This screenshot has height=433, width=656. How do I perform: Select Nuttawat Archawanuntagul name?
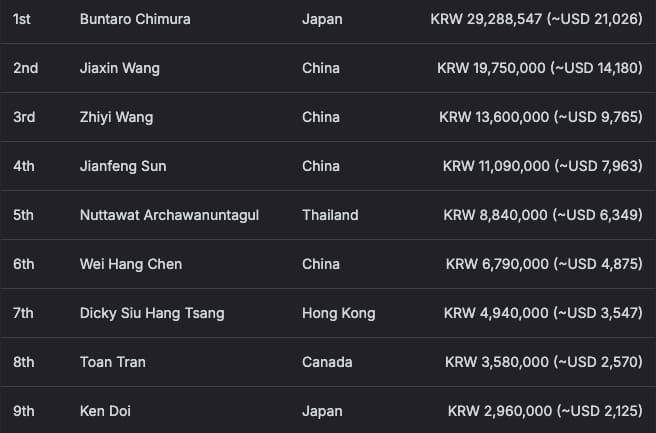coord(169,215)
